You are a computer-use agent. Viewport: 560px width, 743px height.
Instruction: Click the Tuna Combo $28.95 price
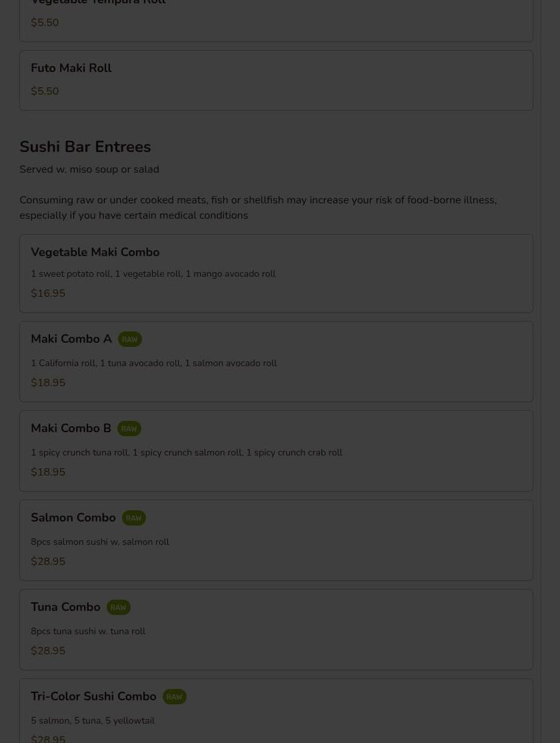[48, 650]
